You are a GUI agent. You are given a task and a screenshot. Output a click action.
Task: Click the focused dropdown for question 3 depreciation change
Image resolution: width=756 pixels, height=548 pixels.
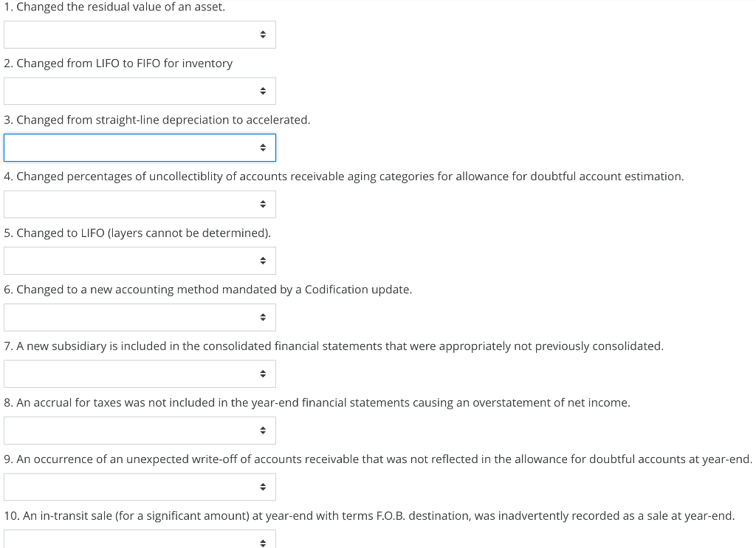coord(140,147)
